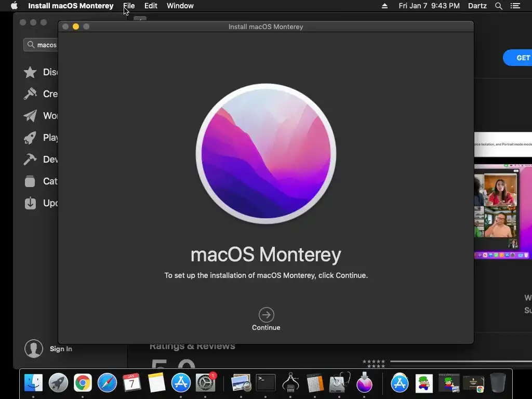532x399 pixels.
Task: Click the App Store search field
Action: (x=41, y=45)
